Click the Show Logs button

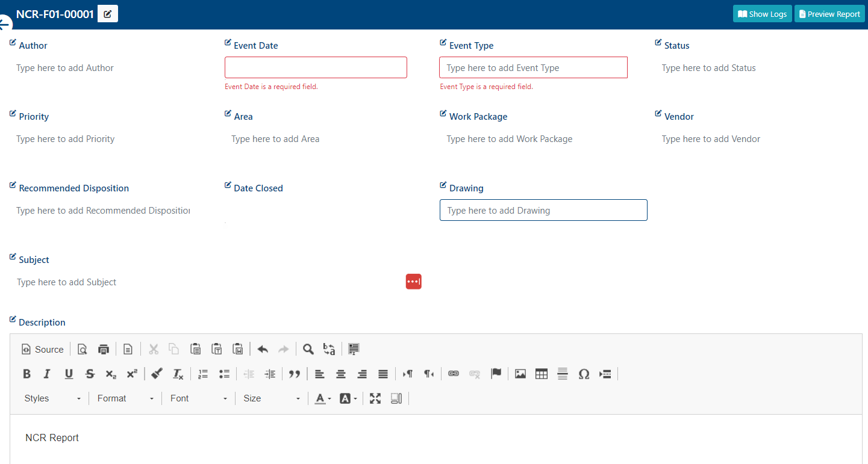(x=763, y=14)
